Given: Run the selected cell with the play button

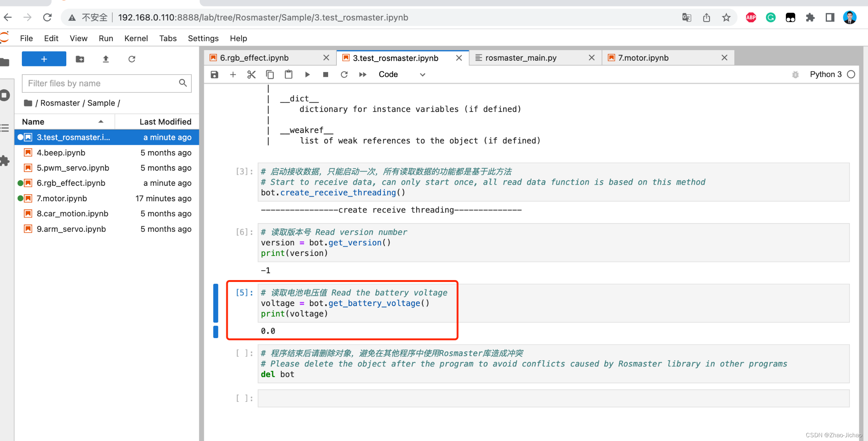Looking at the screenshot, I should click(x=307, y=75).
